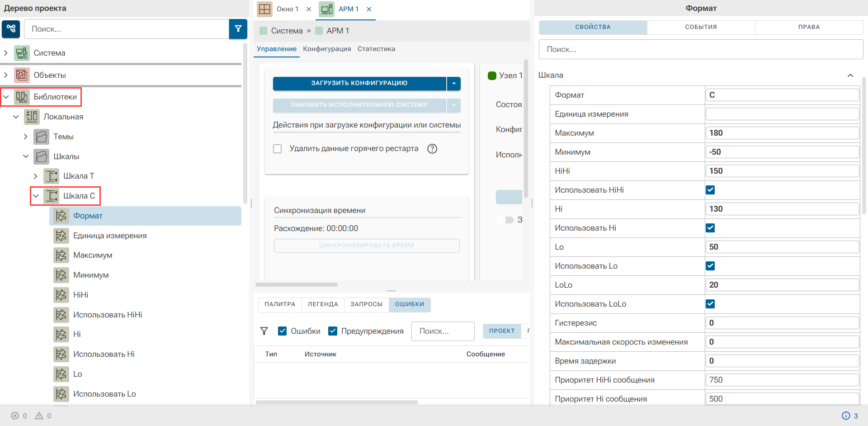
Task: Click the Библиотеки library icon
Action: 22,97
